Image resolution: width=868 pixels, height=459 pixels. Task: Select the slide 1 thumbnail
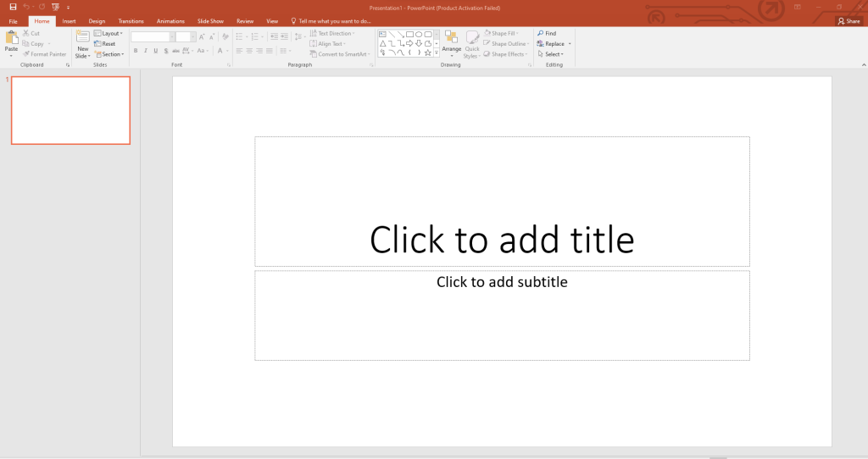coord(70,110)
